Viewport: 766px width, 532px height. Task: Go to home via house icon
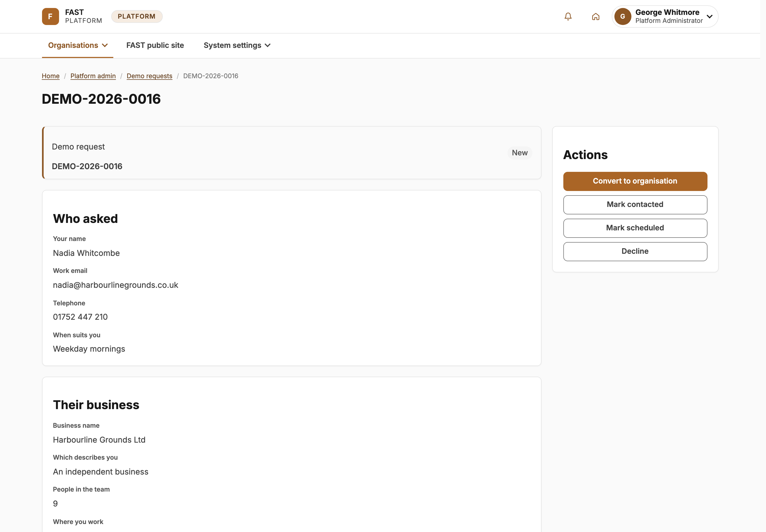(596, 16)
